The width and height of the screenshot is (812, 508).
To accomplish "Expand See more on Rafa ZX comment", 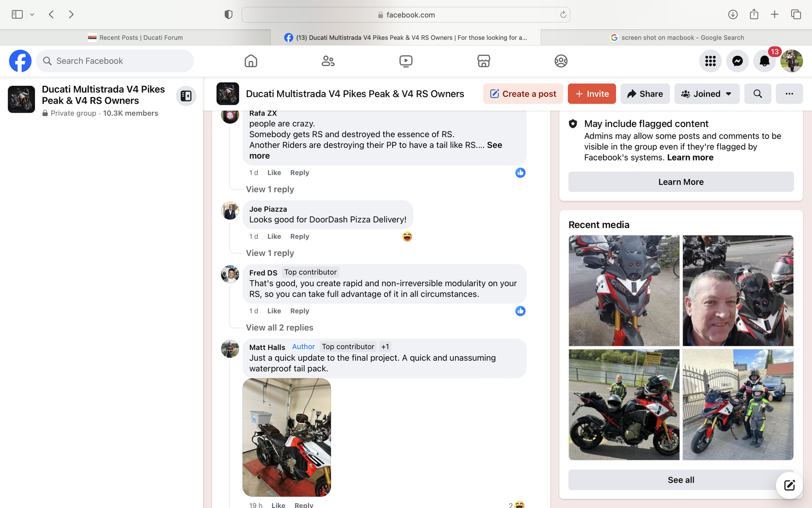I will [x=376, y=150].
